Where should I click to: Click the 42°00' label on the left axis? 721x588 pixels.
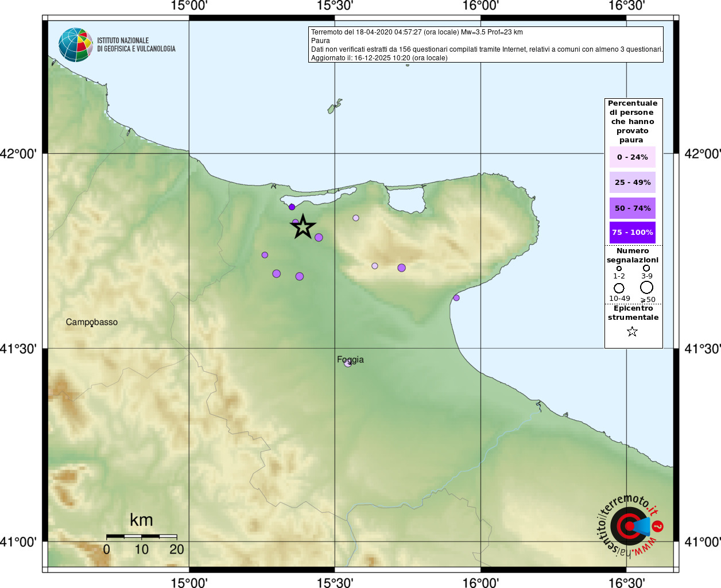pos(18,154)
